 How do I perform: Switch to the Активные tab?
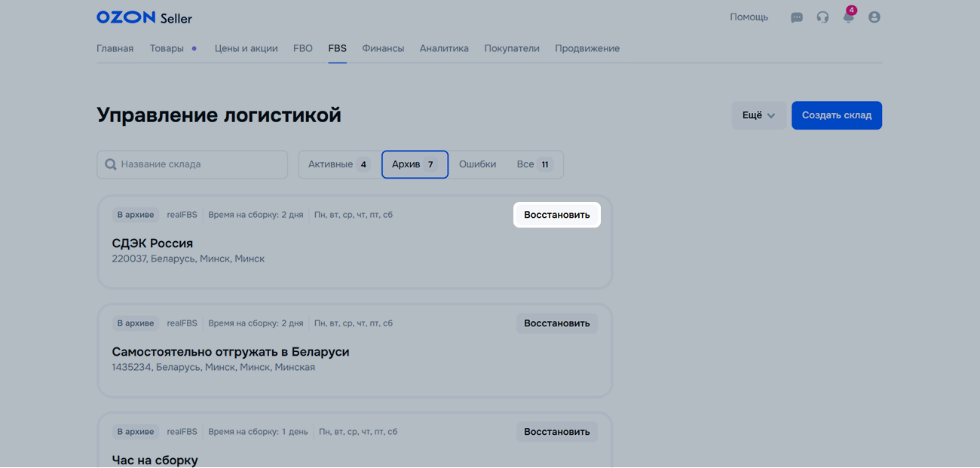click(x=338, y=164)
